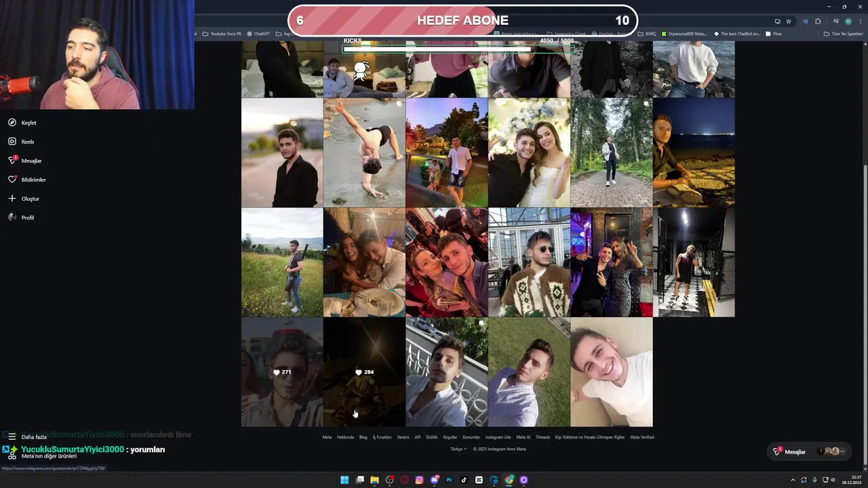The image size is (868, 488).
Task: Open Threads footer link
Action: [542, 437]
